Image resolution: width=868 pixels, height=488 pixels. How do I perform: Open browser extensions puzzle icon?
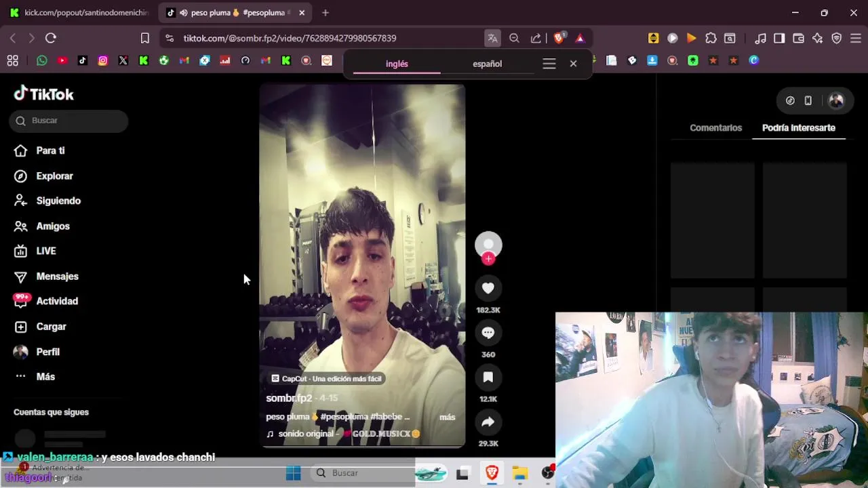tap(711, 38)
